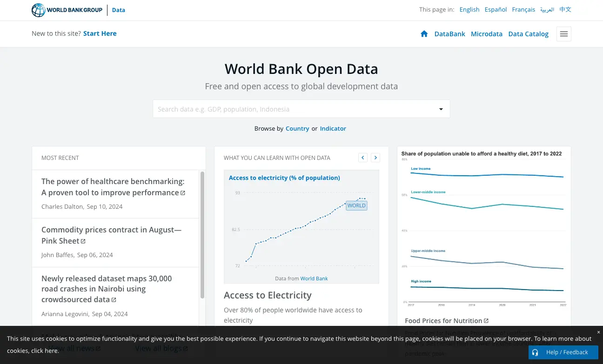The width and height of the screenshot is (603, 364).
Task: Click the Help / Feedback headset button
Action: (563, 352)
